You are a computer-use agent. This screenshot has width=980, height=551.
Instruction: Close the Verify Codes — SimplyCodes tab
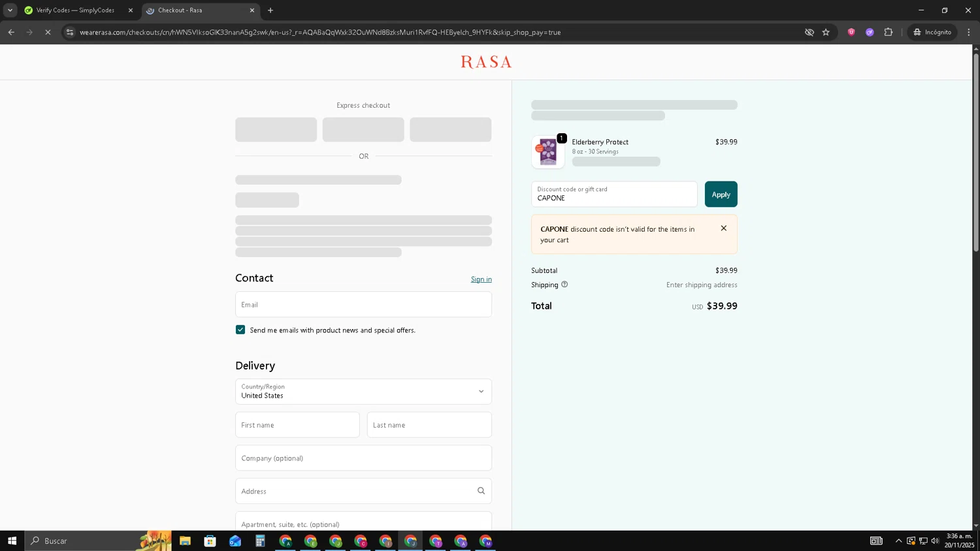[x=131, y=10]
